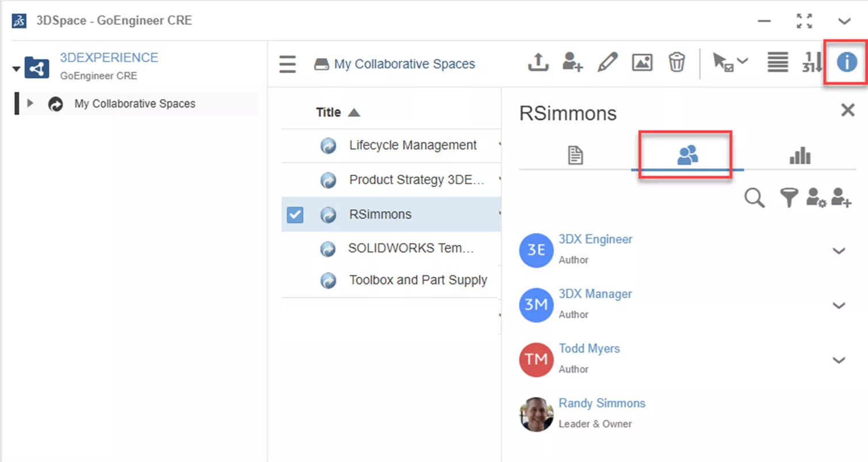Screen dimensions: 868x462
Task: Expand the 3DX Manager member chevron
Action: 839,306
